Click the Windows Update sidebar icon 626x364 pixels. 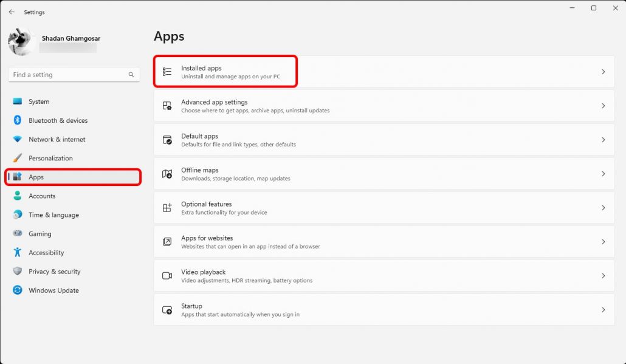pos(18,290)
